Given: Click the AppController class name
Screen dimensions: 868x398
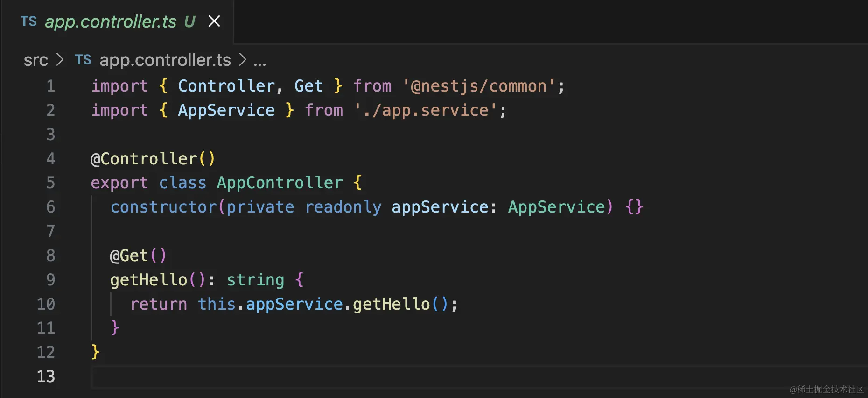Looking at the screenshot, I should (280, 183).
